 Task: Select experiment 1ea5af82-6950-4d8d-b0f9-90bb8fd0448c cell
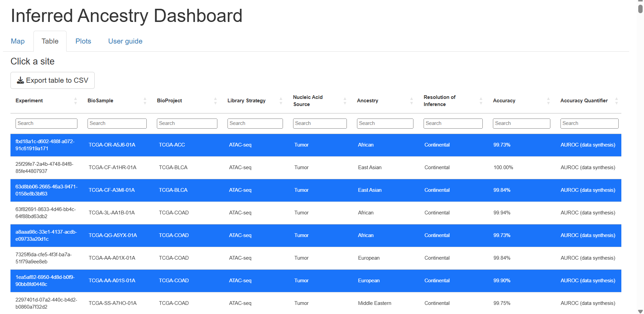click(x=45, y=281)
